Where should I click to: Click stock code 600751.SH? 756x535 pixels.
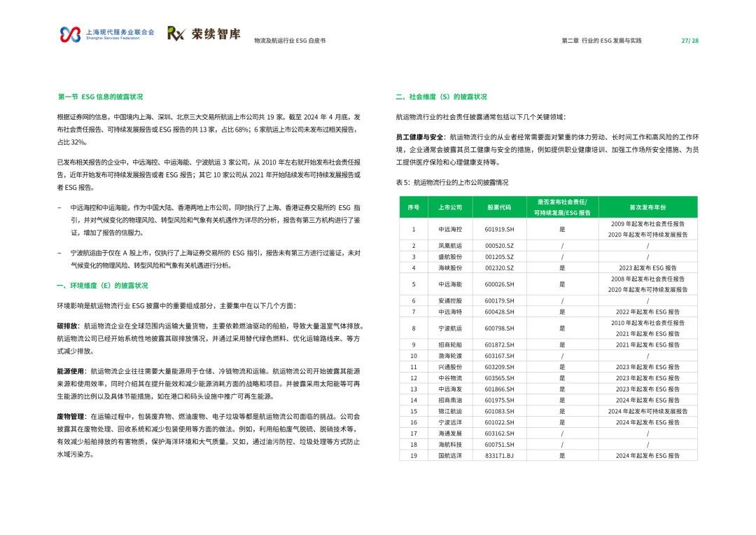pyautogui.click(x=499, y=445)
